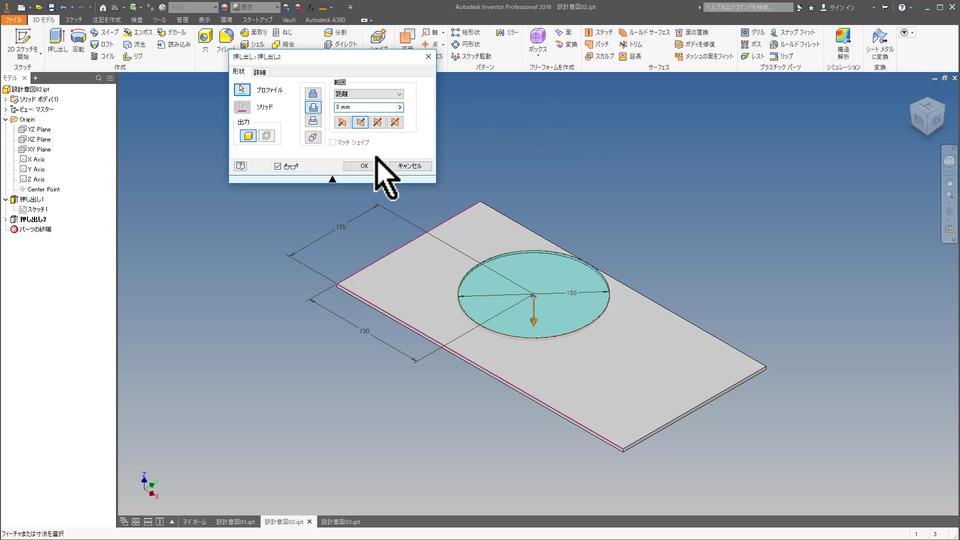Image resolution: width=960 pixels, height=540 pixels.
Task: Activate the Revolve tool in ribbon
Action: [x=78, y=40]
